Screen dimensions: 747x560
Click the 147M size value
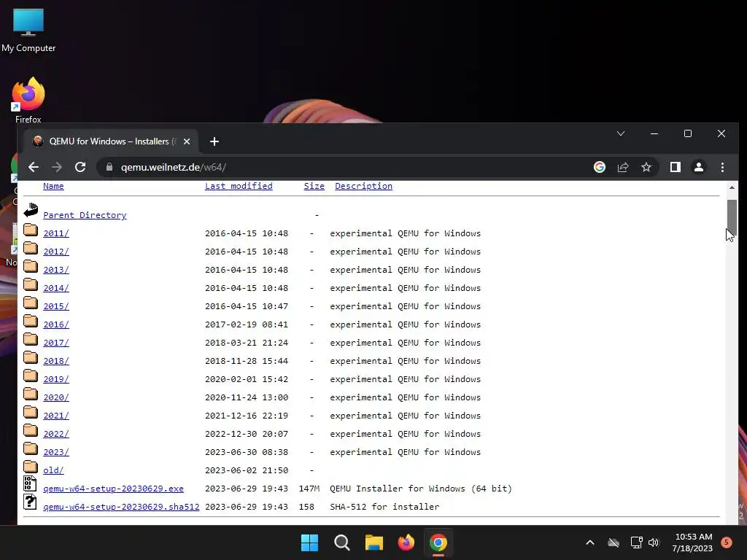coord(309,489)
